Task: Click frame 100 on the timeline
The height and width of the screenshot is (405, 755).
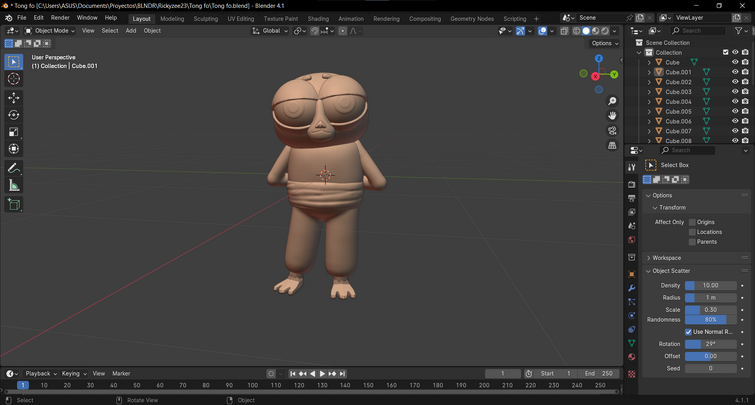Action: (252, 385)
